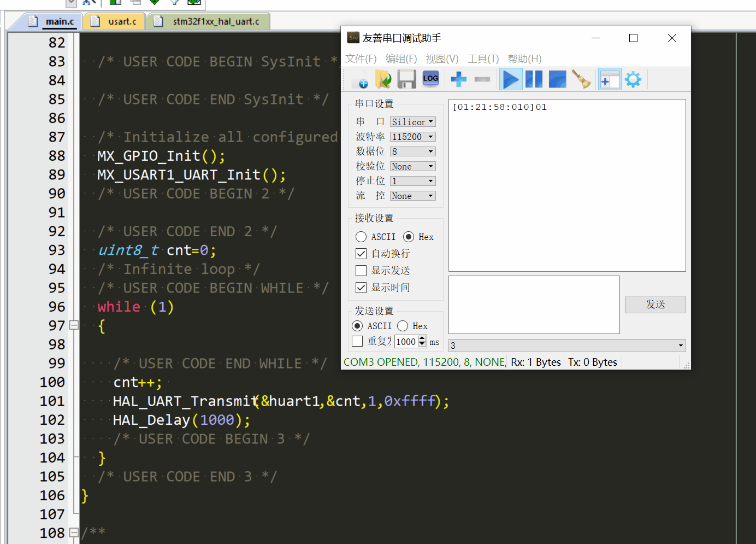Screen dimensions: 756x544
Task: Click MX_GPIO_Init() code on line 88
Action: coord(161,156)
